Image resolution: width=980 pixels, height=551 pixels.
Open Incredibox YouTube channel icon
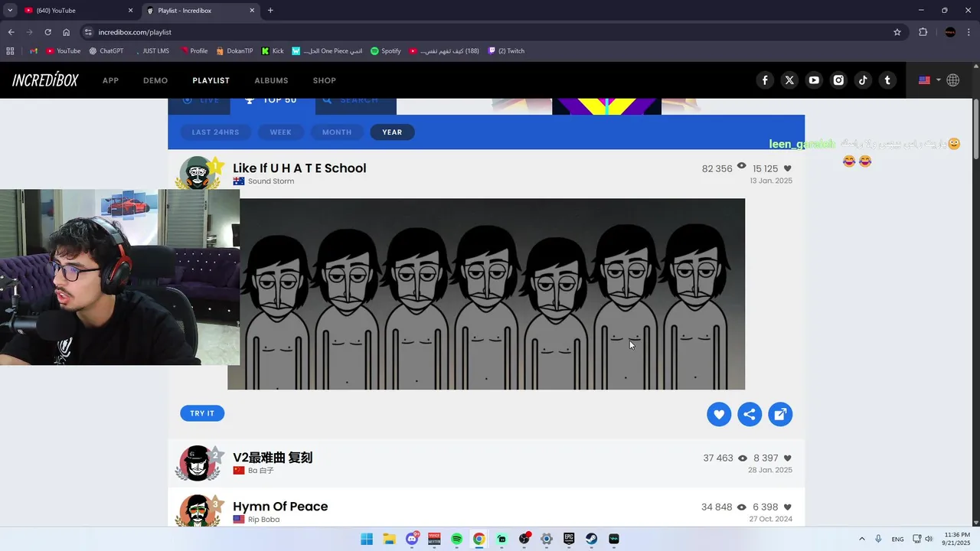[x=814, y=80]
